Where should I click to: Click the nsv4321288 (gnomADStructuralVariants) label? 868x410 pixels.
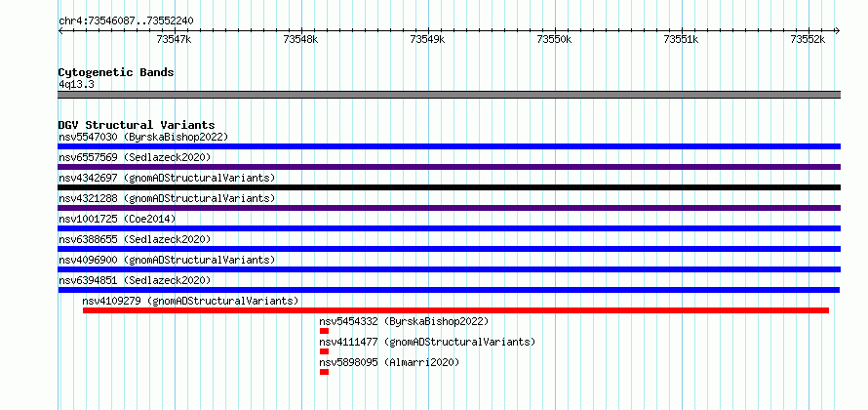[x=167, y=198]
